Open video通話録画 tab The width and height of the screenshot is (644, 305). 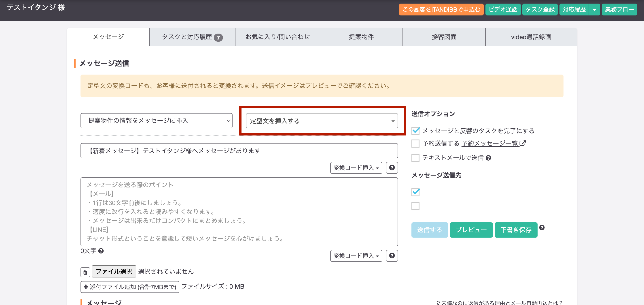click(531, 37)
